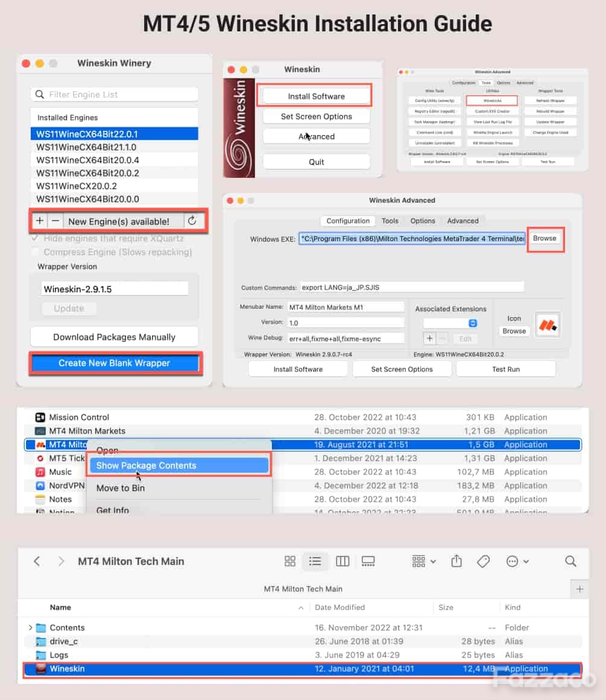Screen dimensions: 606x700
Task: Toggle sort order chevron in Name column
Action: point(300,608)
